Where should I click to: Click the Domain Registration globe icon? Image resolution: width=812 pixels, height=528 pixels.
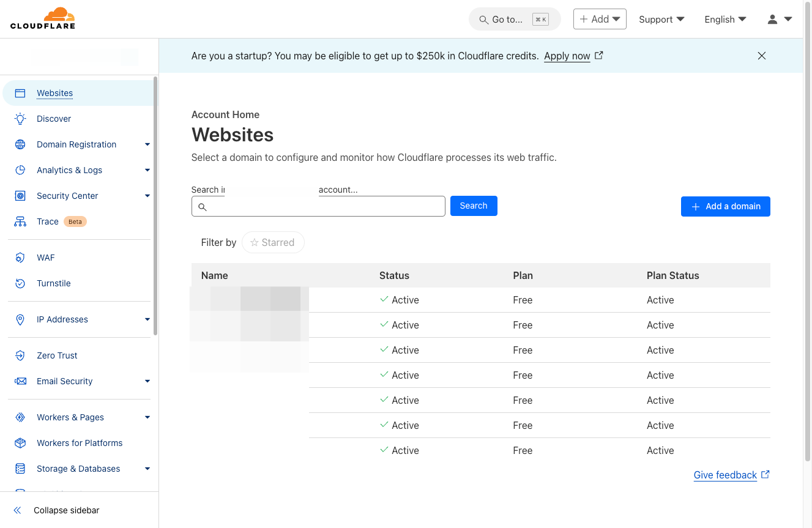click(20, 144)
